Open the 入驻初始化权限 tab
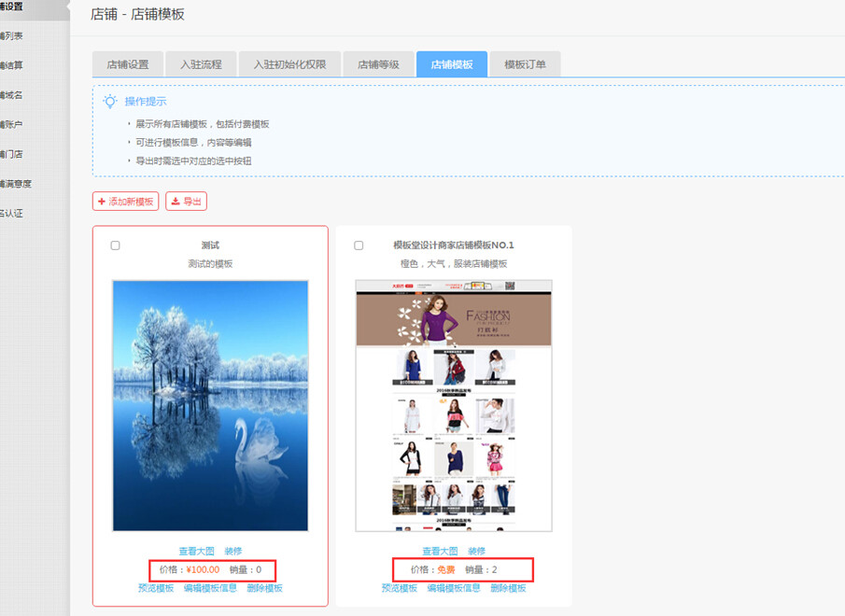This screenshot has height=616, width=845. click(x=290, y=64)
